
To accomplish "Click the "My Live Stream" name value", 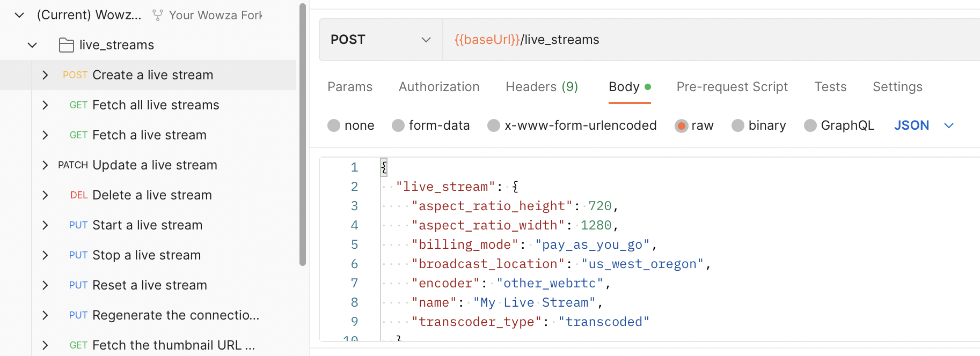I will click(535, 302).
